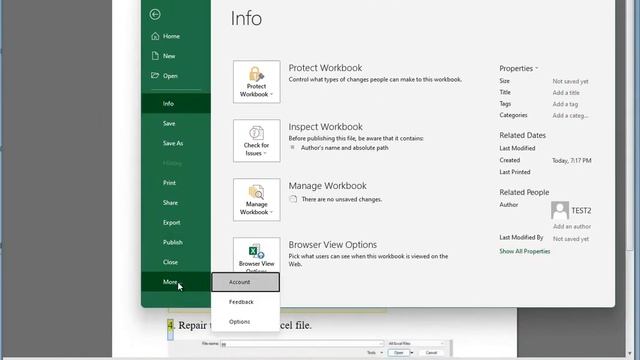This screenshot has width=640, height=360.
Task: Open the Protect Workbook dropdown button
Action: (257, 82)
